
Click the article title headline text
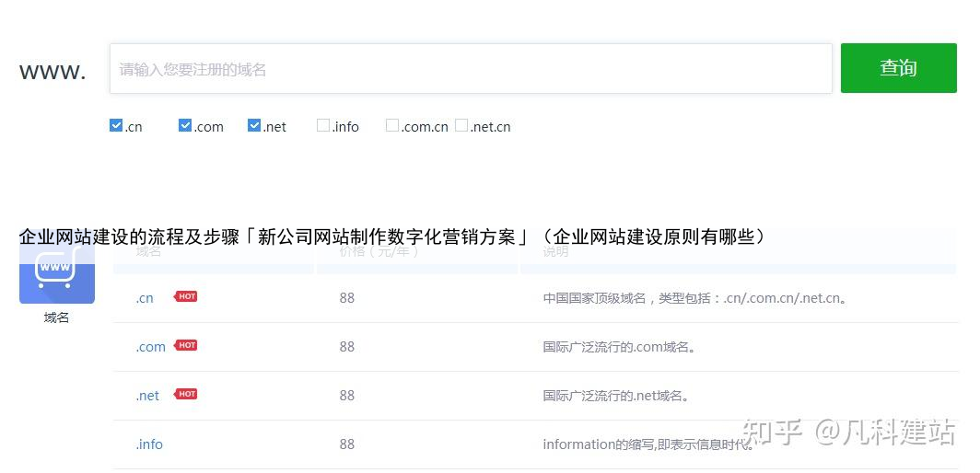(392, 236)
